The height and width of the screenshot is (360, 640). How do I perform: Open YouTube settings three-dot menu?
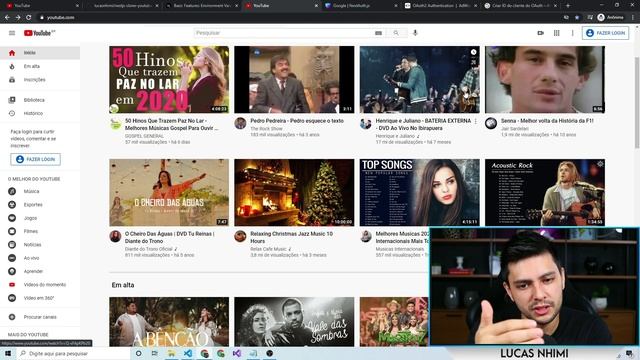[x=572, y=33]
